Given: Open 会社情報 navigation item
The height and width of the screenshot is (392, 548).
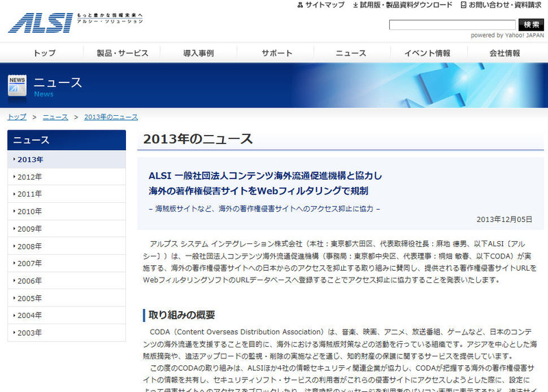Looking at the screenshot, I should pyautogui.click(x=504, y=53).
